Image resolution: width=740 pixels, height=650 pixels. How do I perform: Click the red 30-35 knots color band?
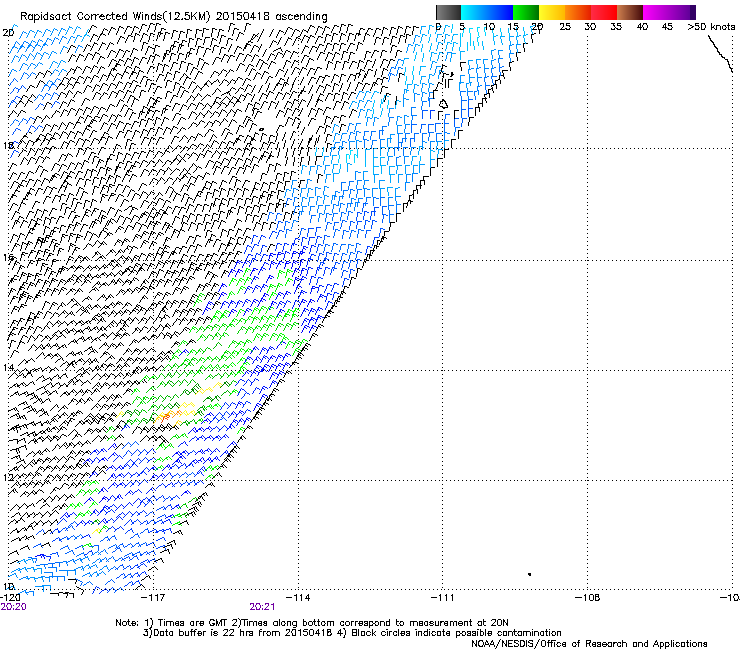(604, 12)
